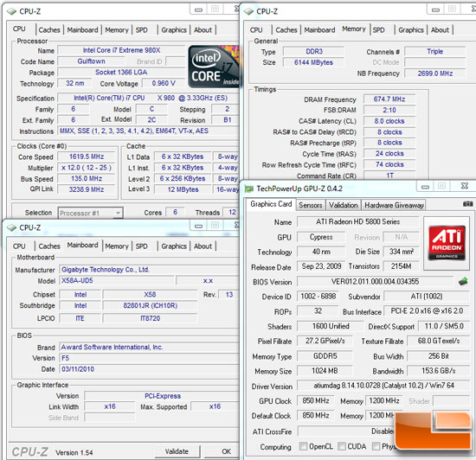The height and width of the screenshot is (460, 476).
Task: Click the GPU-Z Driver Version field
Action: (x=383, y=386)
